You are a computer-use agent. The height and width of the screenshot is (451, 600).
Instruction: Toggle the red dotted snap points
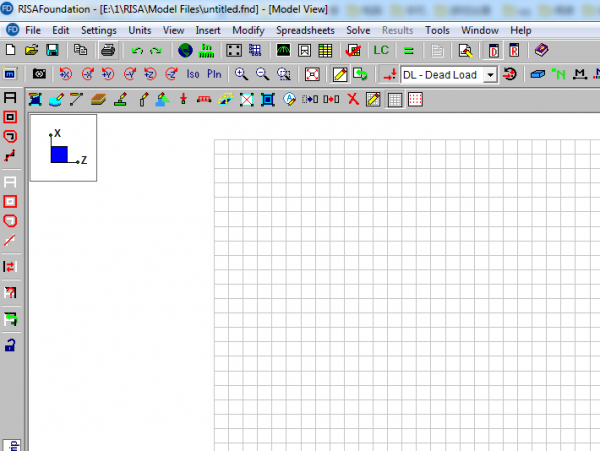pos(415,99)
